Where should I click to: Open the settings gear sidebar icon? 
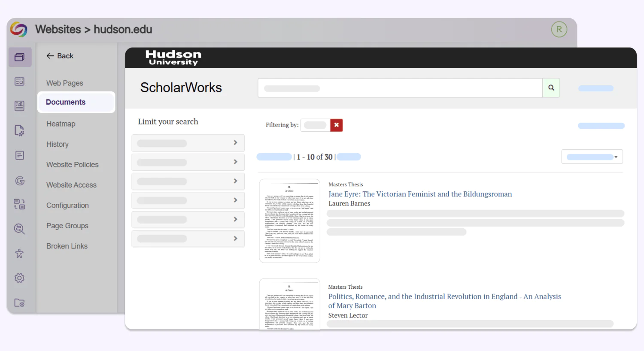click(20, 278)
